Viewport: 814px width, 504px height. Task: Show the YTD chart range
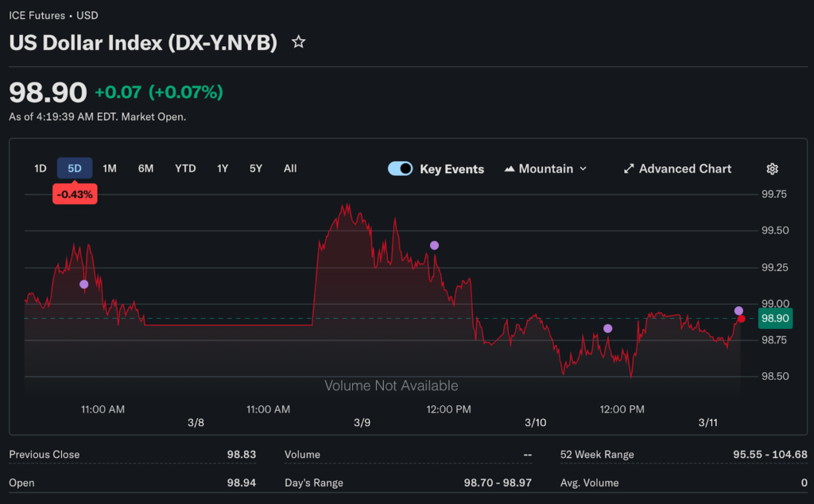pos(185,169)
